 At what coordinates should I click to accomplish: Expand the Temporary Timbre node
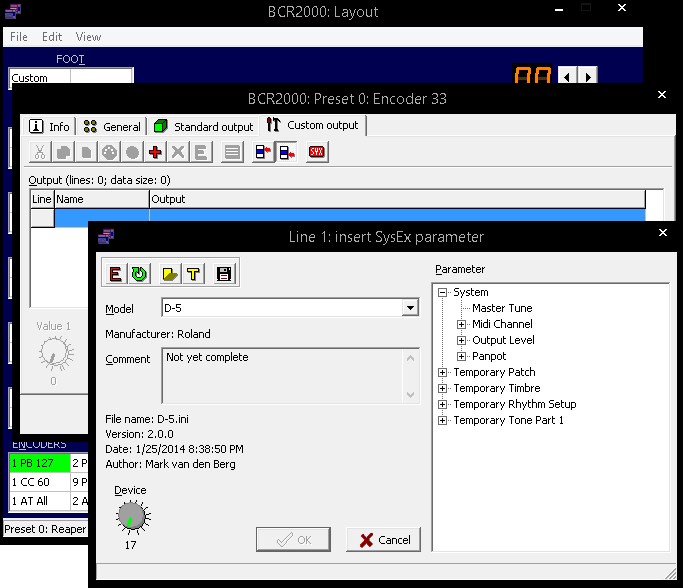[x=443, y=389]
